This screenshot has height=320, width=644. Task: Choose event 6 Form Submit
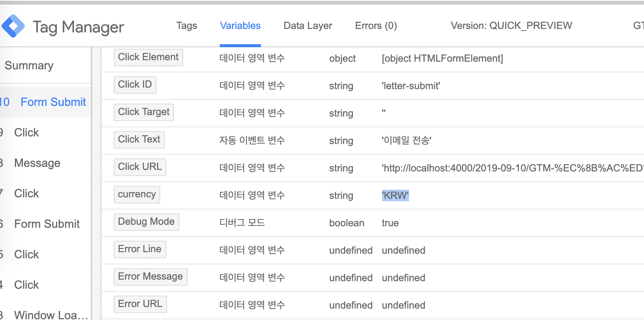coord(47,224)
